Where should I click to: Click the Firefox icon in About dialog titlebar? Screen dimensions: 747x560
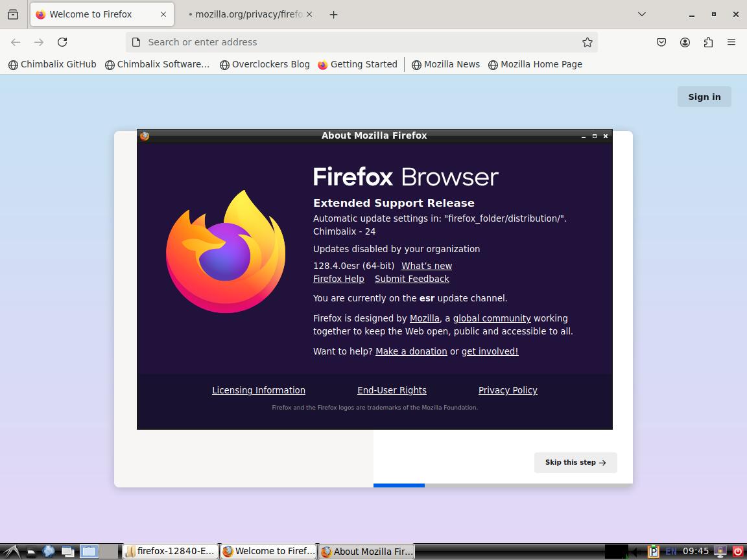[x=145, y=135]
